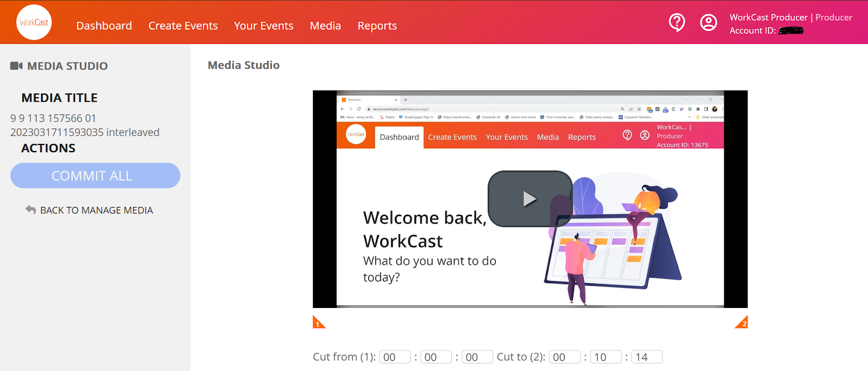
Task: Open the Reports menu item
Action: 377,26
